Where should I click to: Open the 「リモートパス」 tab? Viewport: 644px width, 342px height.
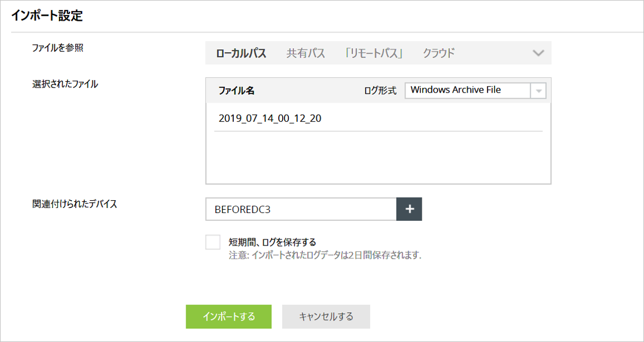374,54
